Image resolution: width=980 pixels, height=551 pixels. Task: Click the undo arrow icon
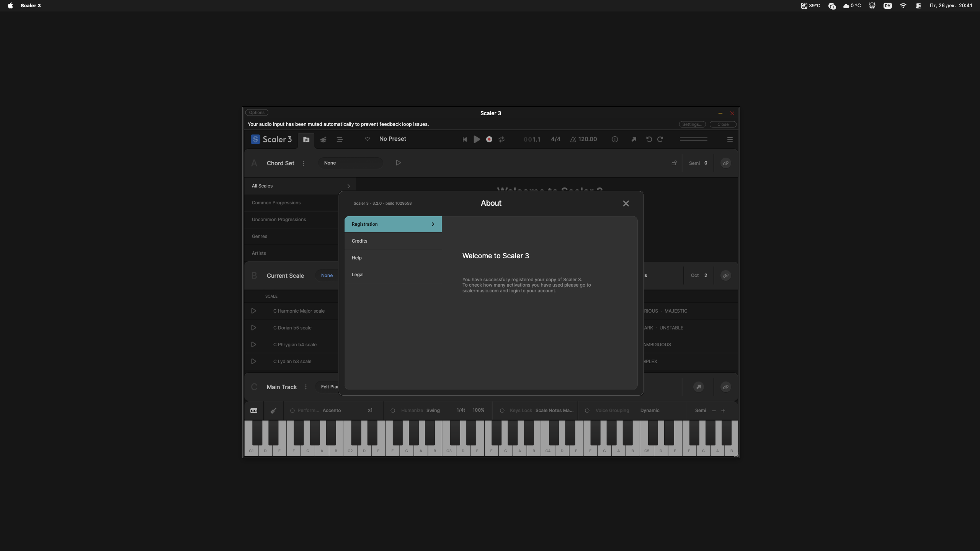tap(649, 140)
